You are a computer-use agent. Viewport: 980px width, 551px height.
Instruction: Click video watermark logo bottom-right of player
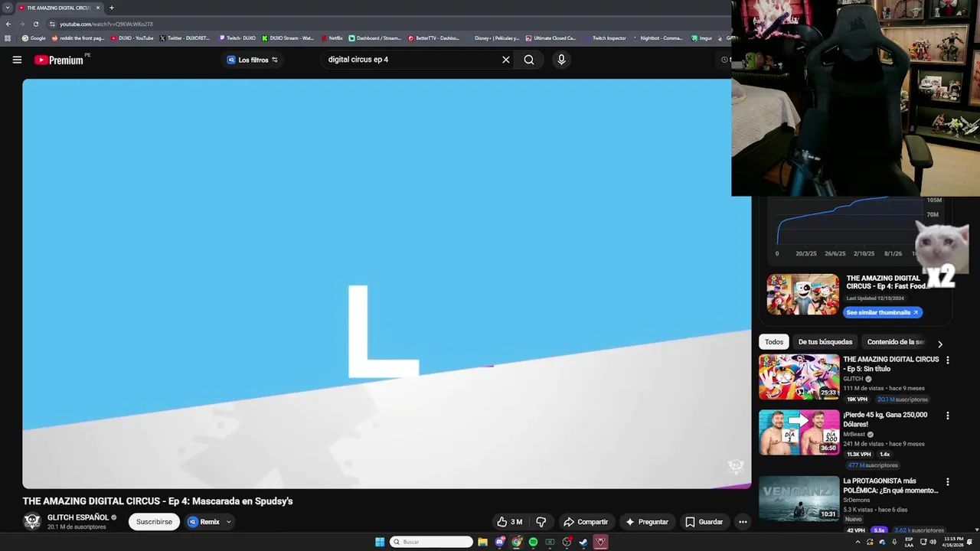736,466
